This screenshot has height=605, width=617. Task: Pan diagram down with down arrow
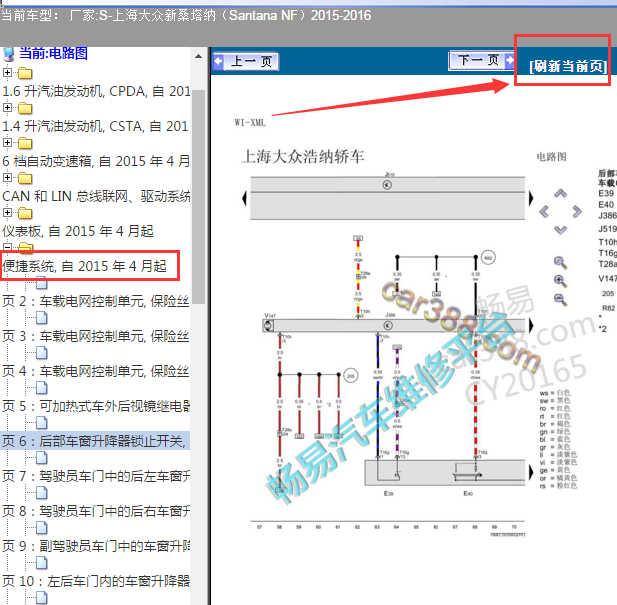[560, 230]
